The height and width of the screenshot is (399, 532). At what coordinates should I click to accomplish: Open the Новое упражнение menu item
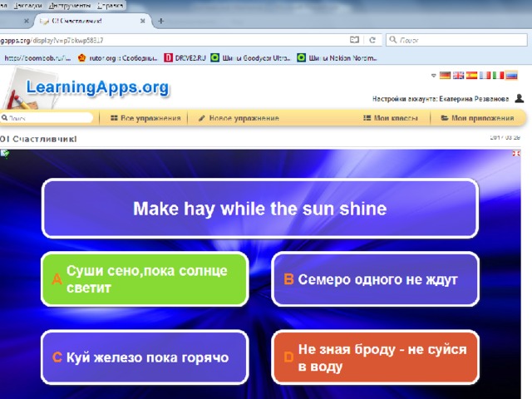(239, 118)
